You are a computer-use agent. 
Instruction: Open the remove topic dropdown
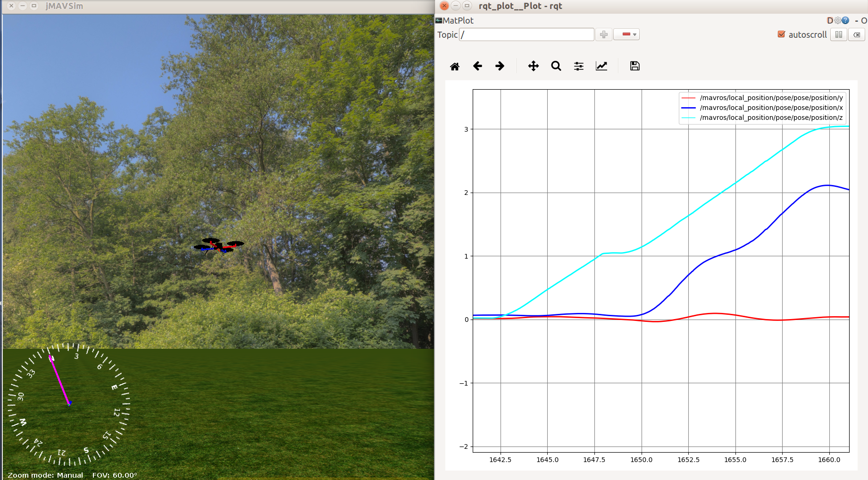[x=626, y=34]
